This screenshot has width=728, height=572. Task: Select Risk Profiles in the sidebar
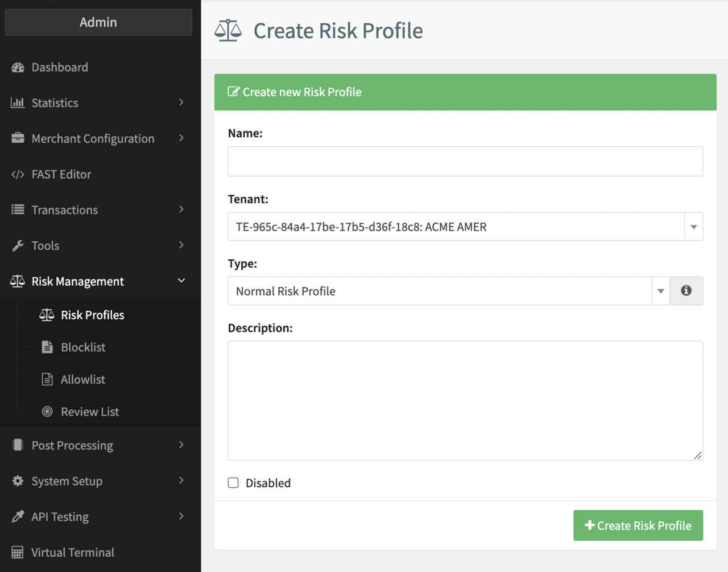tap(92, 315)
